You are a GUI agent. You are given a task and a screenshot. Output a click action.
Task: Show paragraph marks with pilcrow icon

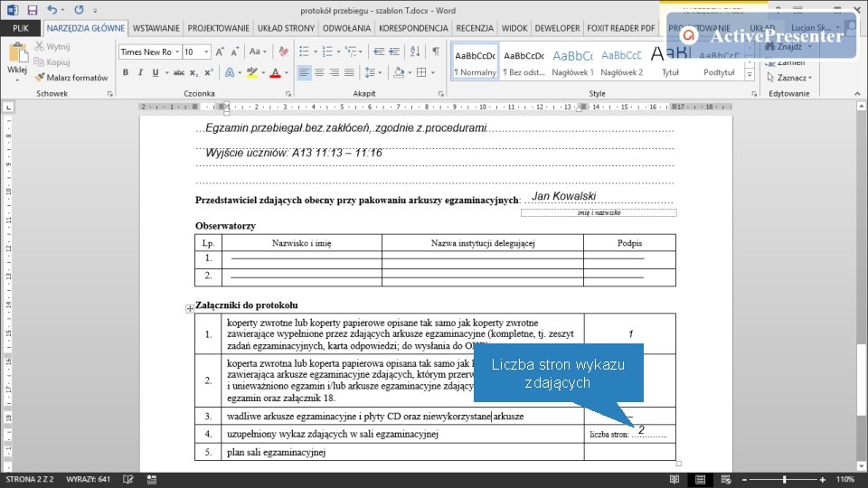pos(436,52)
